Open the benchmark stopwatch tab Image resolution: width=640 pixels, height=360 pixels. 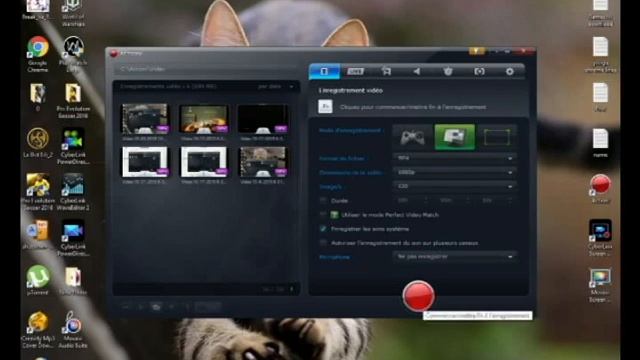click(448, 71)
